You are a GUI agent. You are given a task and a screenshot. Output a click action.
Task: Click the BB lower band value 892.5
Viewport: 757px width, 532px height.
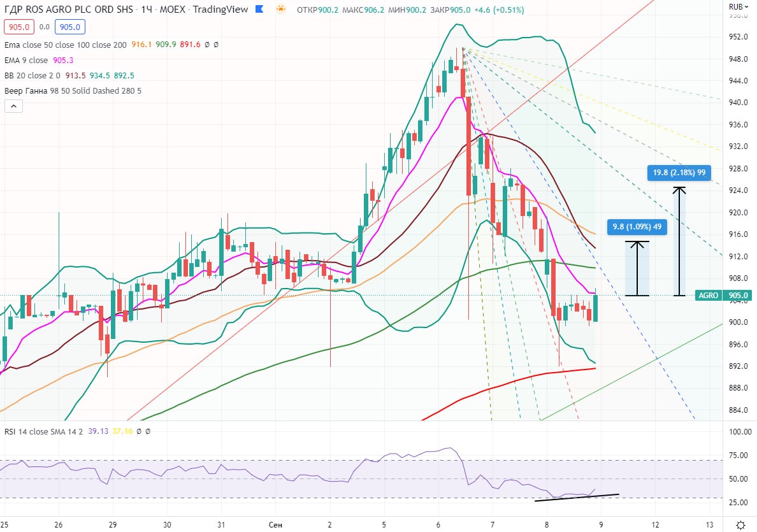tap(124, 76)
